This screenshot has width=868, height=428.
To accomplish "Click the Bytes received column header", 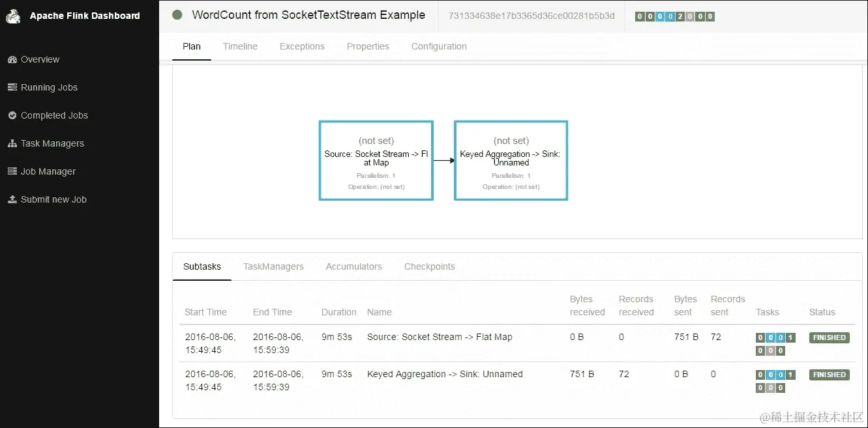I will 588,306.
